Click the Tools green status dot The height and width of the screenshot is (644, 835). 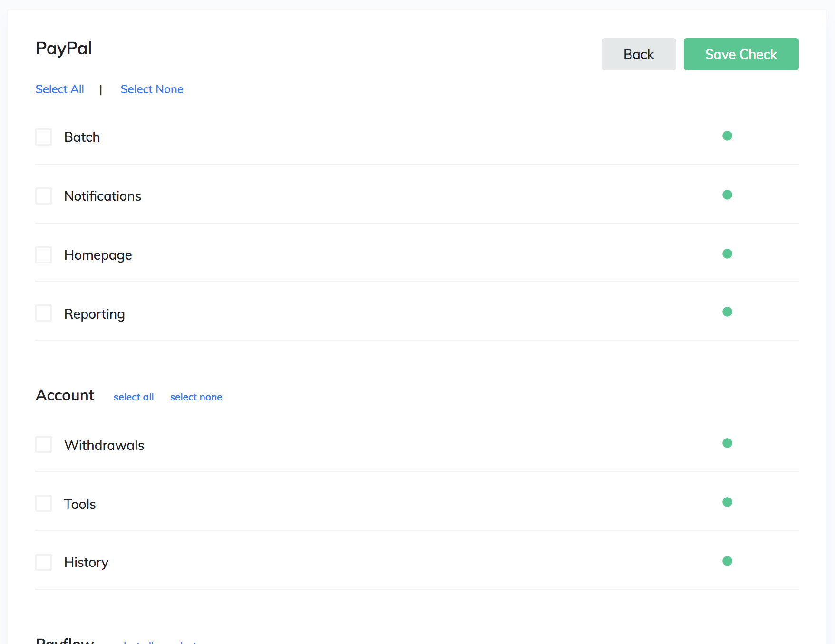(x=727, y=502)
